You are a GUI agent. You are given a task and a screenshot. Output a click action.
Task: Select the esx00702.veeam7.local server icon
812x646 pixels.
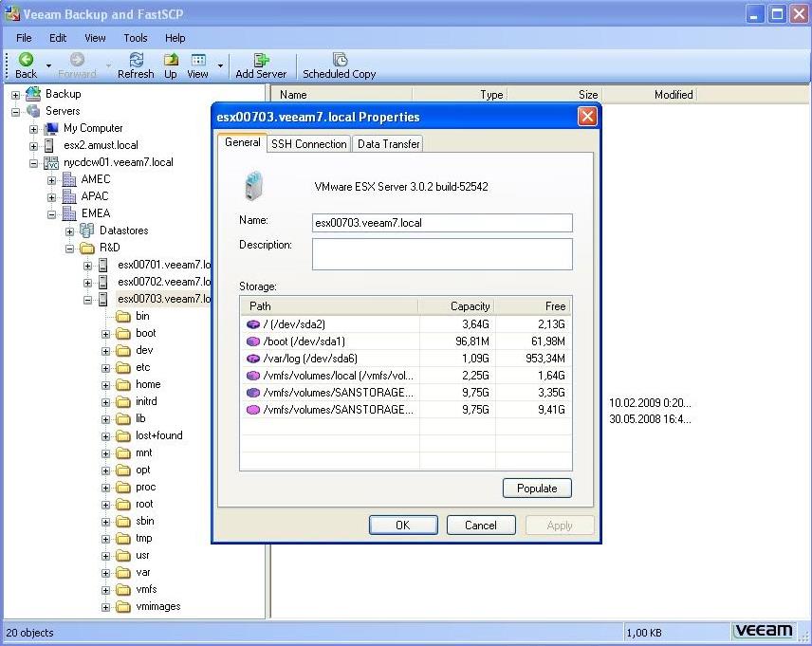[x=104, y=282]
